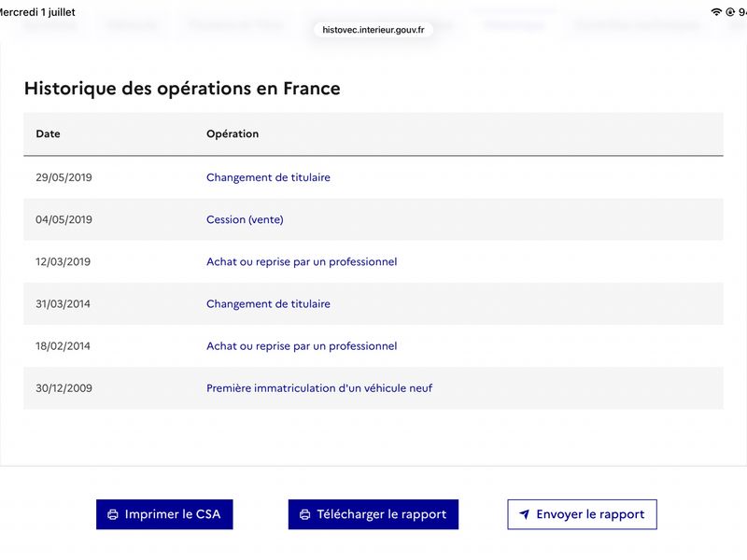This screenshot has height=560, width=747.
Task: Select the 12/03/2019 Achat ou reprise par un professionnel
Action: (302, 262)
